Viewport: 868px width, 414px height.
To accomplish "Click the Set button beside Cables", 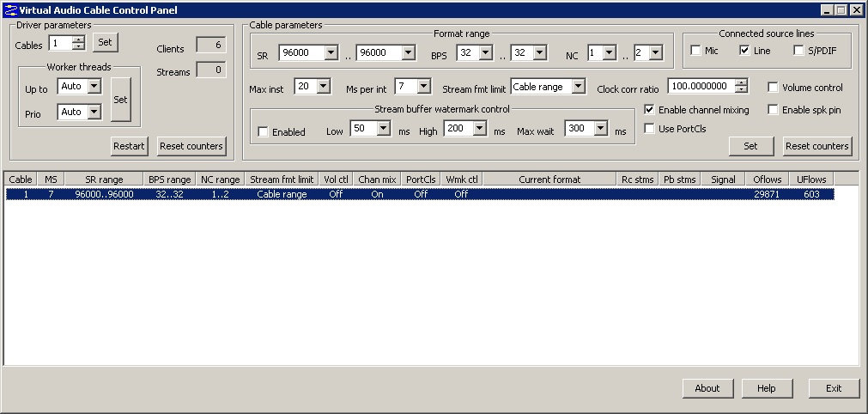I will [106, 42].
